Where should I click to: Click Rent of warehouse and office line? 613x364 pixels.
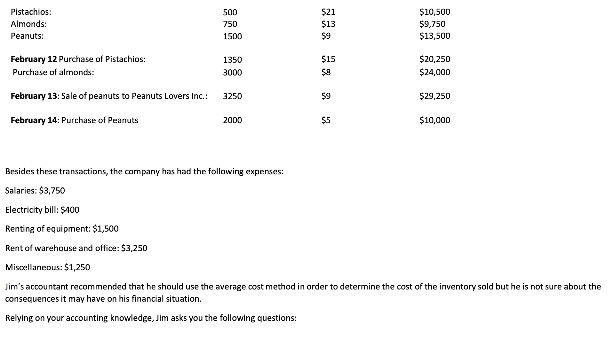[x=76, y=248]
